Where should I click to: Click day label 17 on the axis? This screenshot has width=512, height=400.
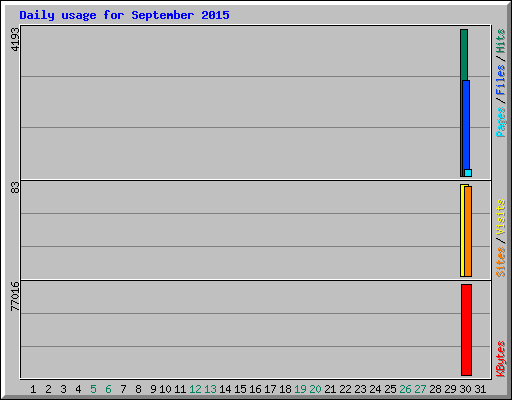point(270,389)
